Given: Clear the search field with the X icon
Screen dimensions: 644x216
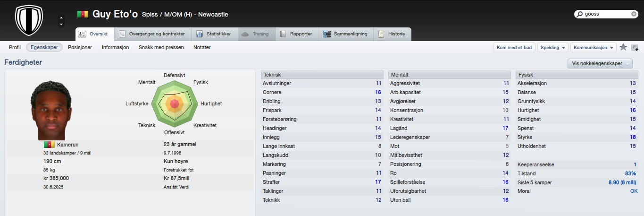Looking at the screenshot, I should (634, 14).
